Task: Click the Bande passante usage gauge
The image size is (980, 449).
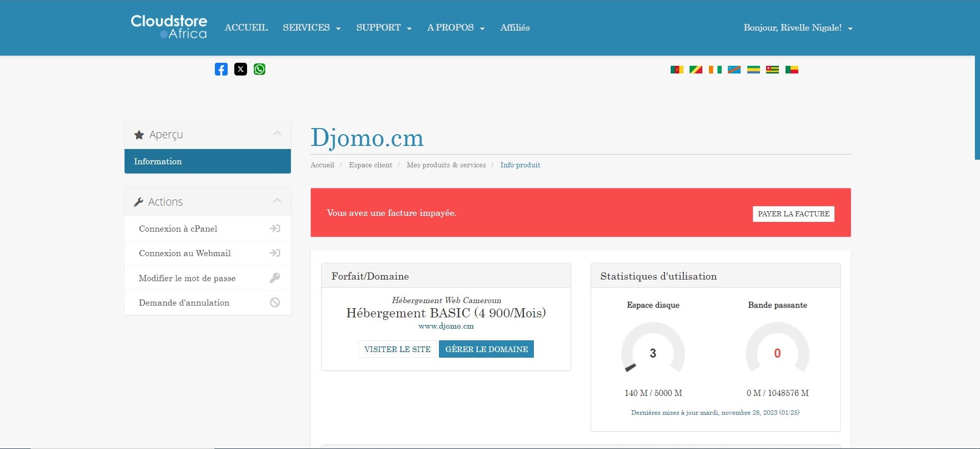Action: (x=777, y=348)
